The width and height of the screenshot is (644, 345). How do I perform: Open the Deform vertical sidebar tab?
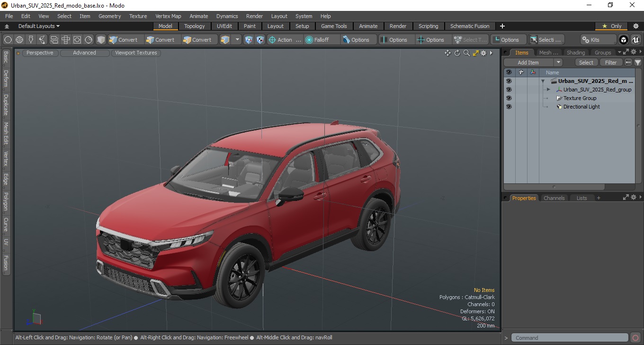tap(6, 79)
